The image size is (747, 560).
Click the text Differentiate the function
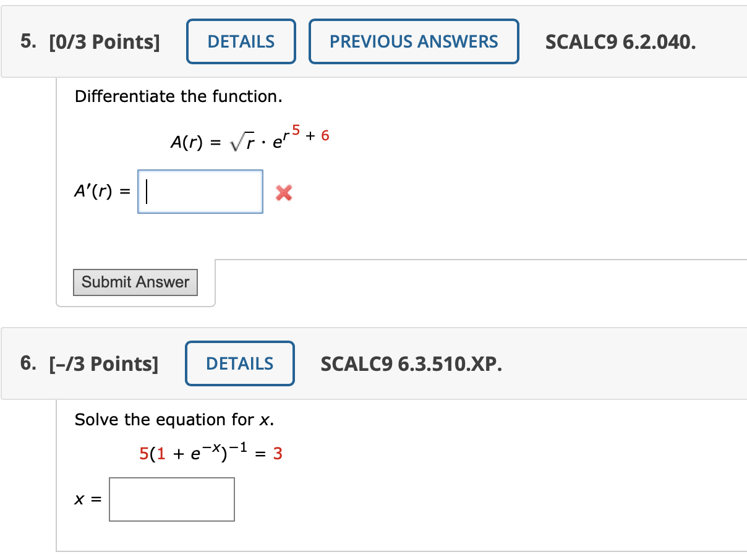click(x=178, y=96)
